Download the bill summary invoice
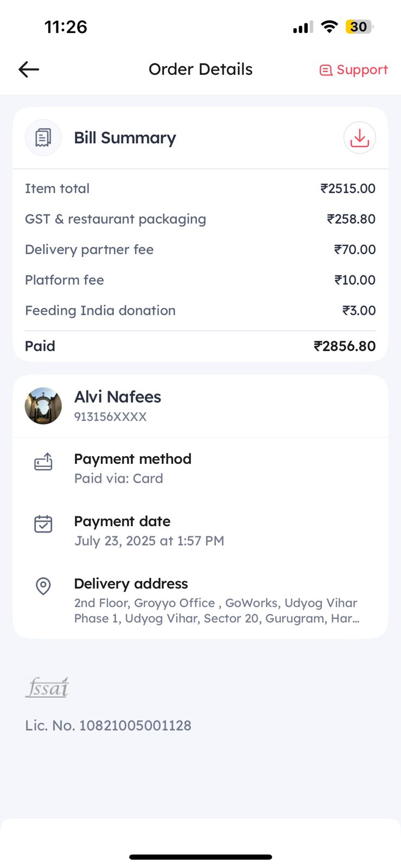The image size is (401, 868). (359, 138)
